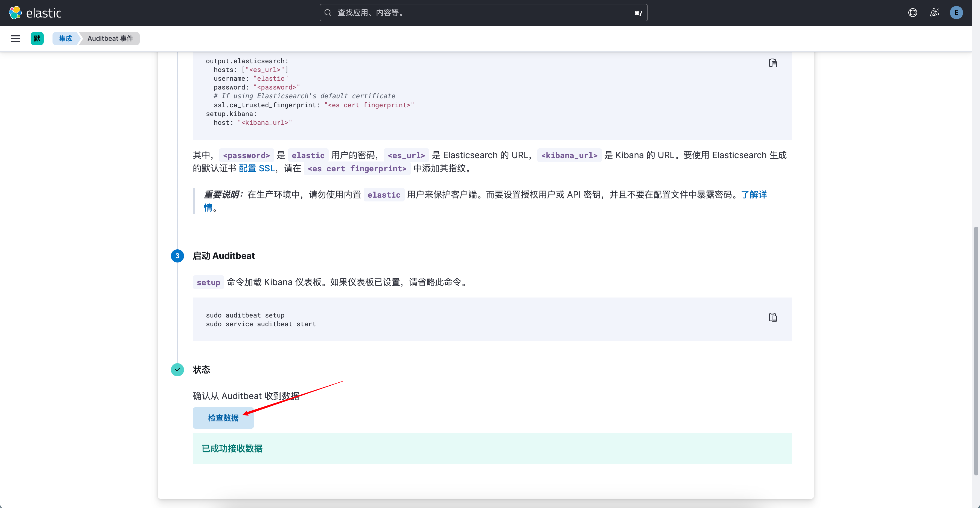Click the <es_url> inline code
This screenshot has width=980, height=508.
click(406, 155)
